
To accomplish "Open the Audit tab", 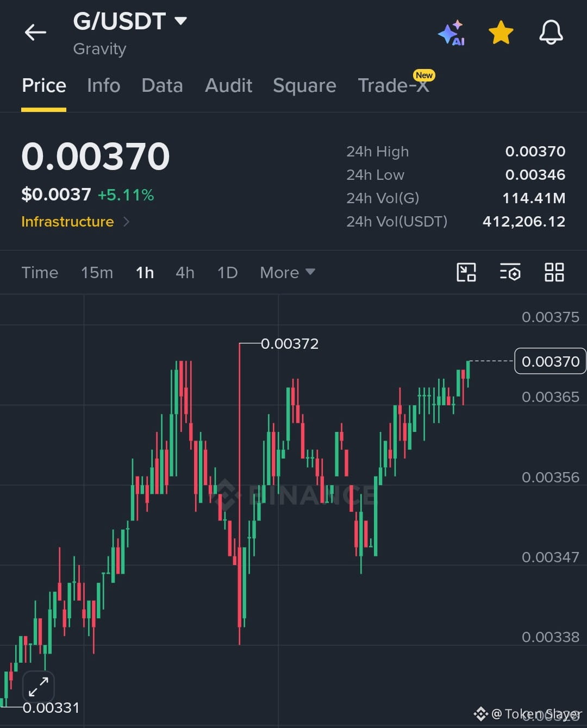I will pyautogui.click(x=228, y=85).
